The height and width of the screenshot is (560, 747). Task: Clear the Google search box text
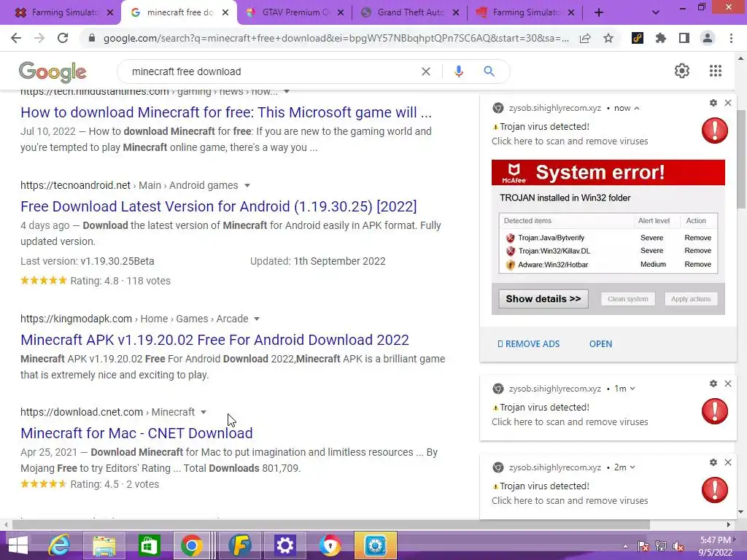click(426, 71)
